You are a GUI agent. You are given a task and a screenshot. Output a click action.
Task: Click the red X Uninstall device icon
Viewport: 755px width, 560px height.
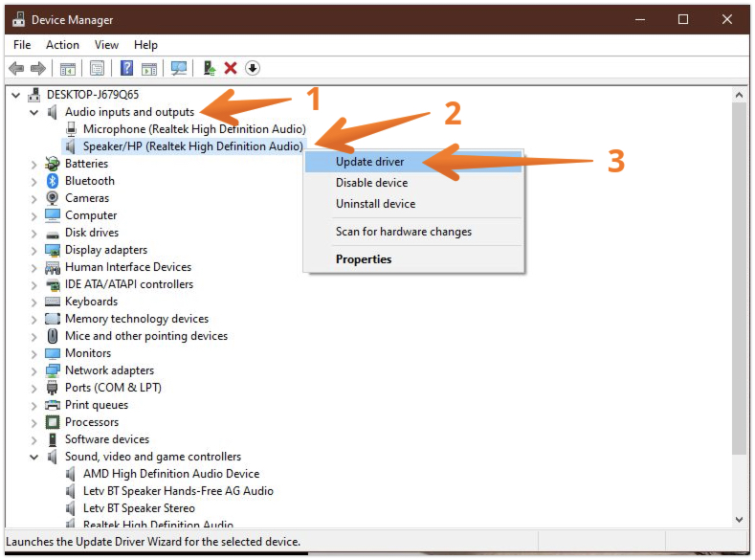tap(231, 68)
